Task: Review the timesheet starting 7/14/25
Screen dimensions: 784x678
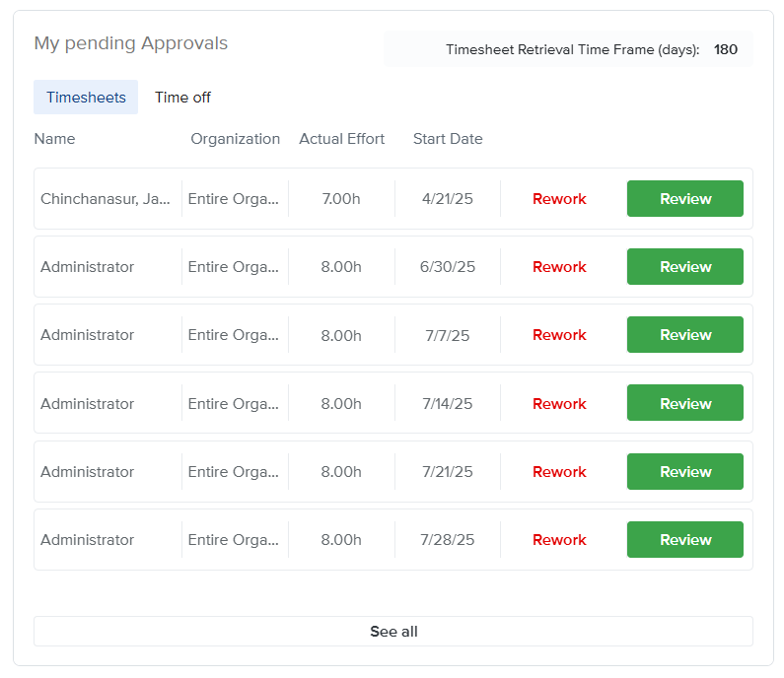Action: pos(684,404)
